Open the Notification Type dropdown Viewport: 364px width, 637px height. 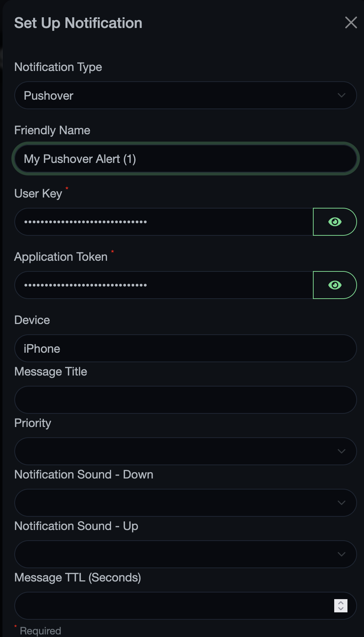[x=185, y=95]
